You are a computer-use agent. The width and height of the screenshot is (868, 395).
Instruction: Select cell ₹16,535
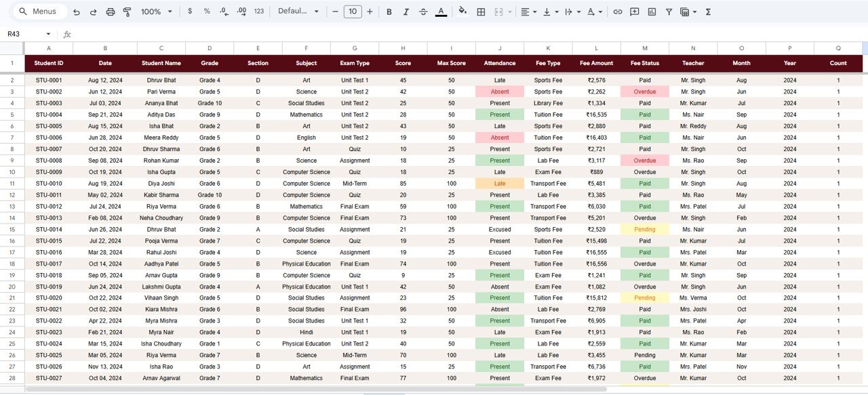pyautogui.click(x=597, y=115)
